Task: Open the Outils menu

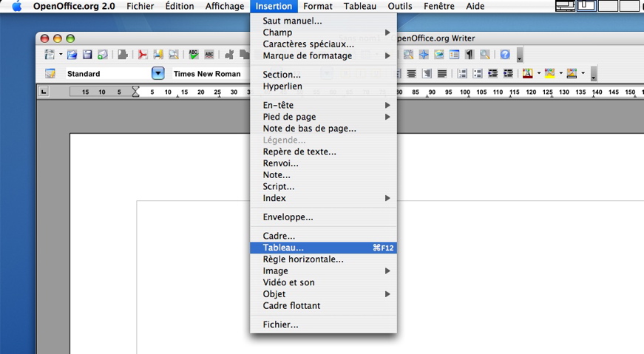Action: pos(399,6)
